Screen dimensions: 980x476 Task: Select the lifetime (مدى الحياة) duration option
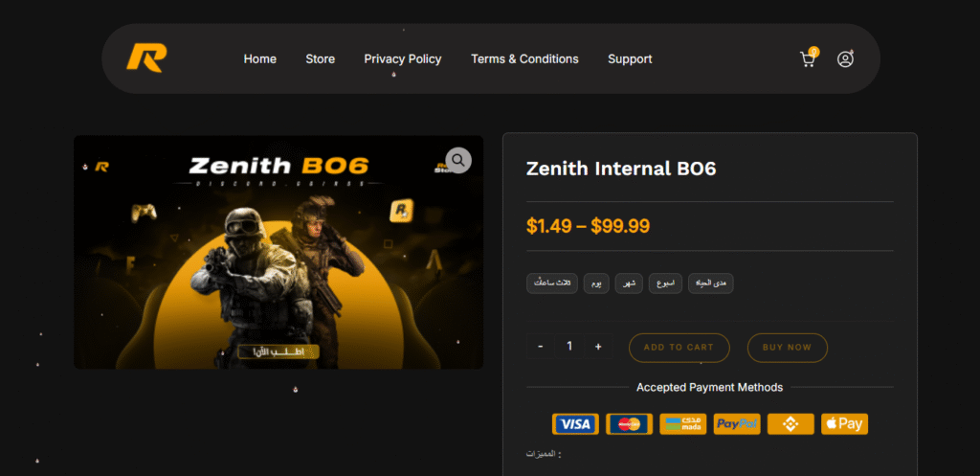[x=710, y=283]
